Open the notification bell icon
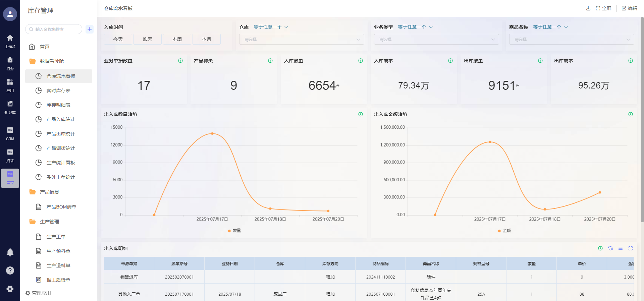Viewport: 644px width, 301px height. [10, 252]
